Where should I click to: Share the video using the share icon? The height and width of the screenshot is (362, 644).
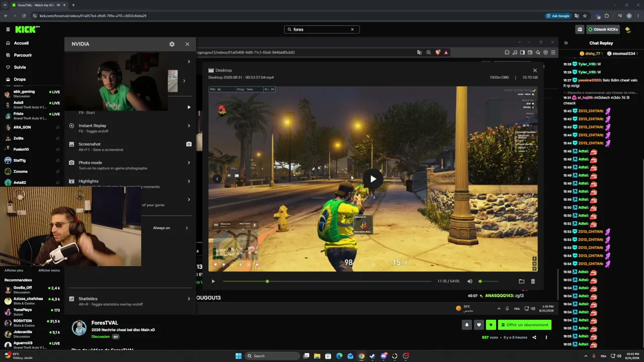(534, 337)
